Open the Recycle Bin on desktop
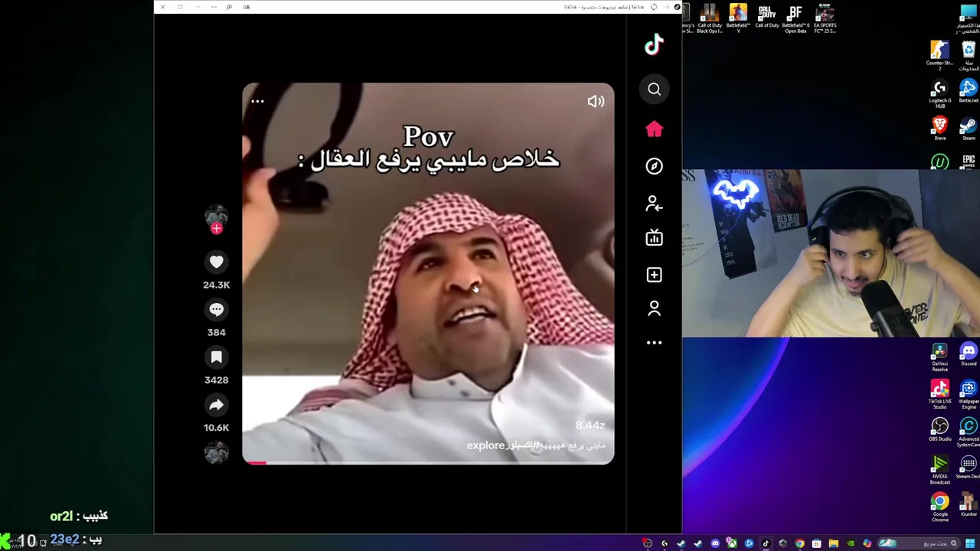This screenshot has height=551, width=980. coord(969,56)
